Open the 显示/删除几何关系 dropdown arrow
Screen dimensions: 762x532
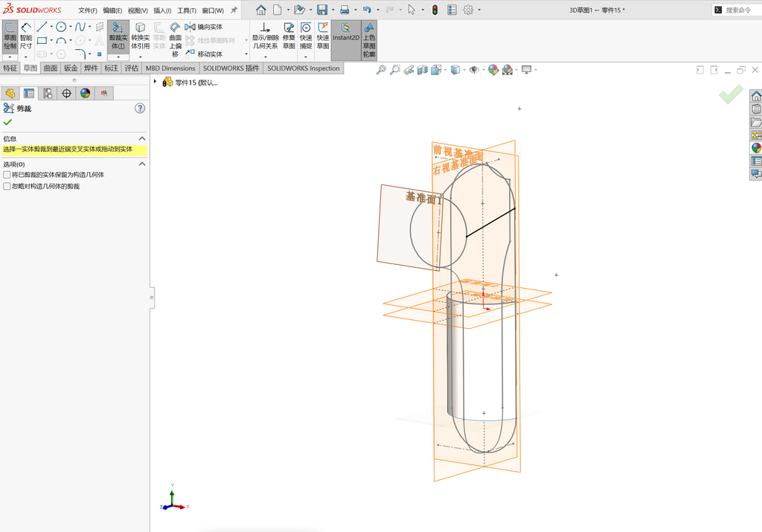(265, 57)
